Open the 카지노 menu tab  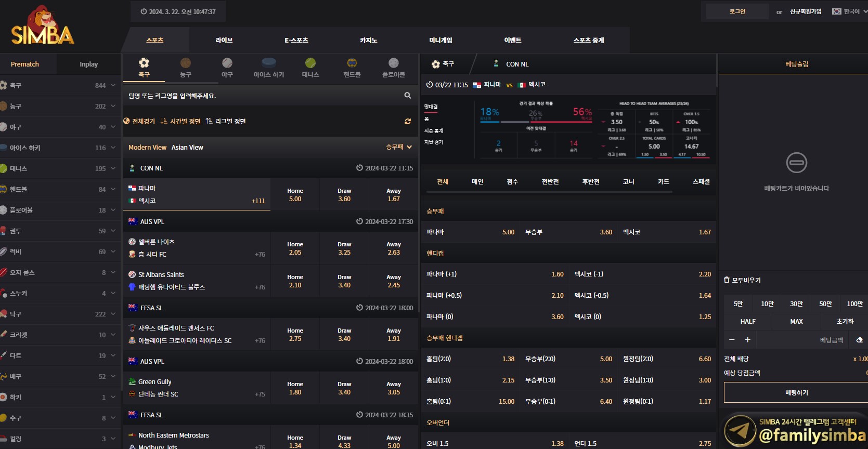click(x=369, y=41)
